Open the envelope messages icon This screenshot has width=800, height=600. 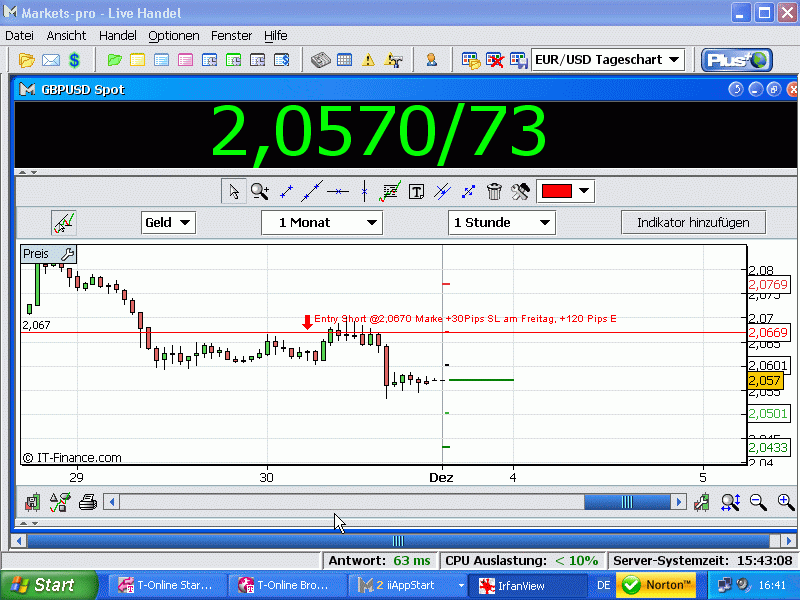(x=51, y=60)
